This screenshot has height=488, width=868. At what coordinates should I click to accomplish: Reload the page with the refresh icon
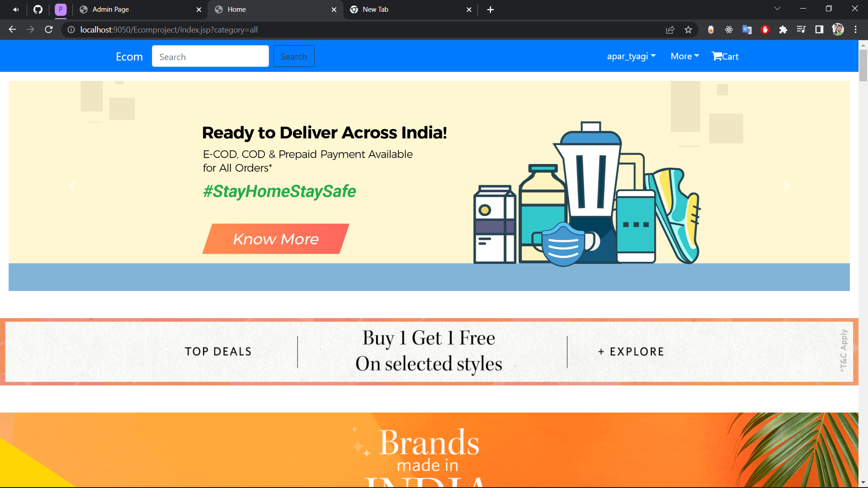click(49, 30)
